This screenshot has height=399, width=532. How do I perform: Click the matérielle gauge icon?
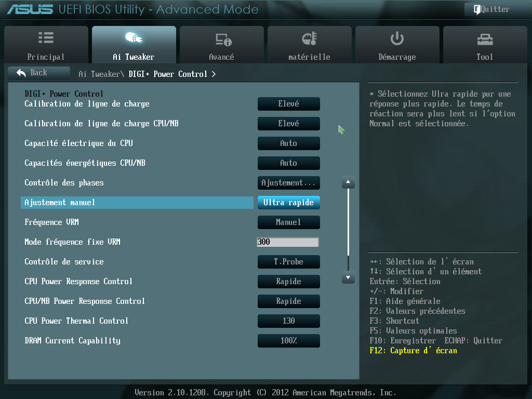310,38
